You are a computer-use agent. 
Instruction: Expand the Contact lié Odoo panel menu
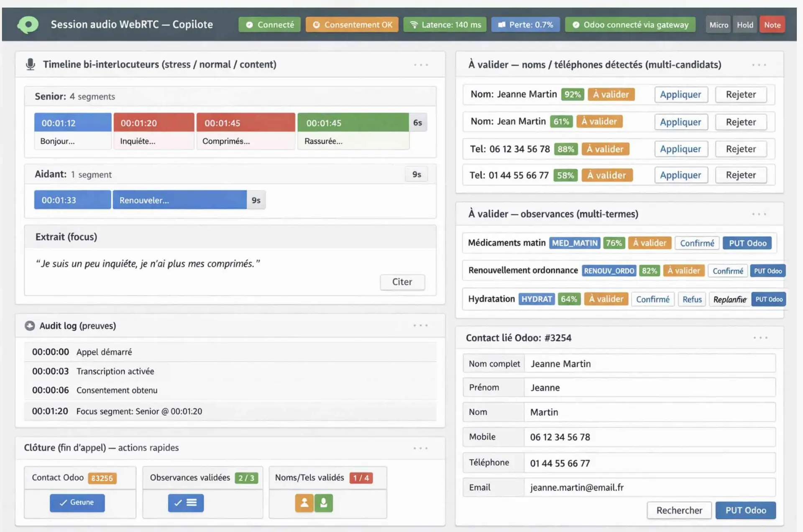coord(760,338)
